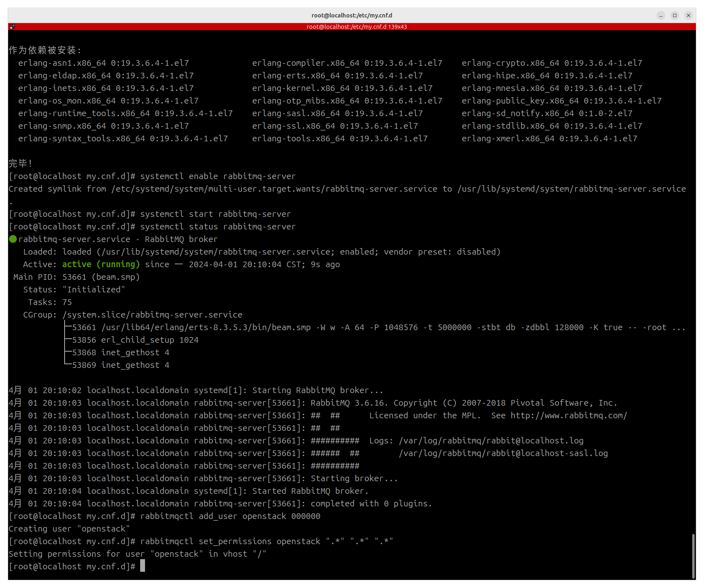Click text erlang-tools.x86_64 package line
The image size is (704, 588).
click(340, 139)
